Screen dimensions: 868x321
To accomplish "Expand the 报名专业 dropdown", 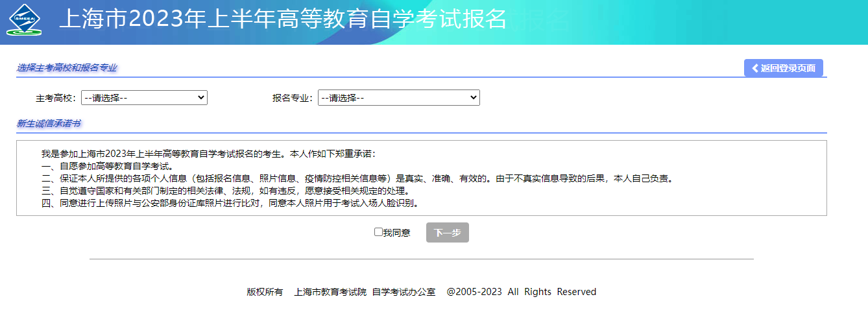I will click(398, 98).
